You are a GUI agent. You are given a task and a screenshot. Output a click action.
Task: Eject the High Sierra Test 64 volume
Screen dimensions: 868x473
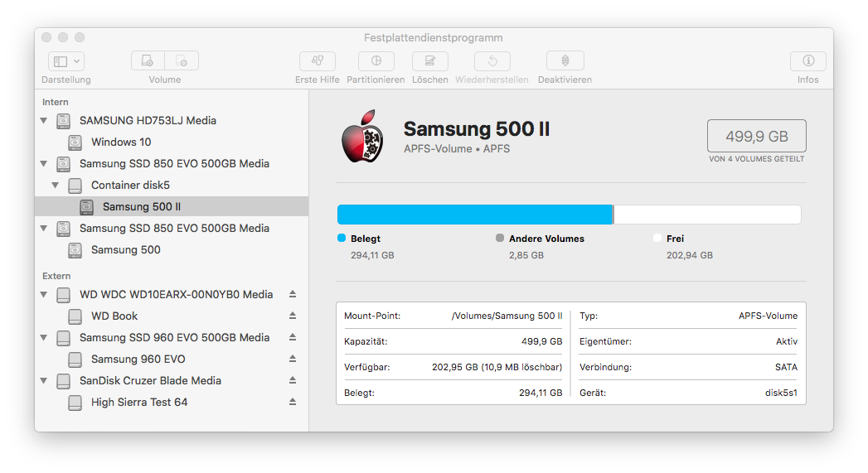click(x=293, y=403)
